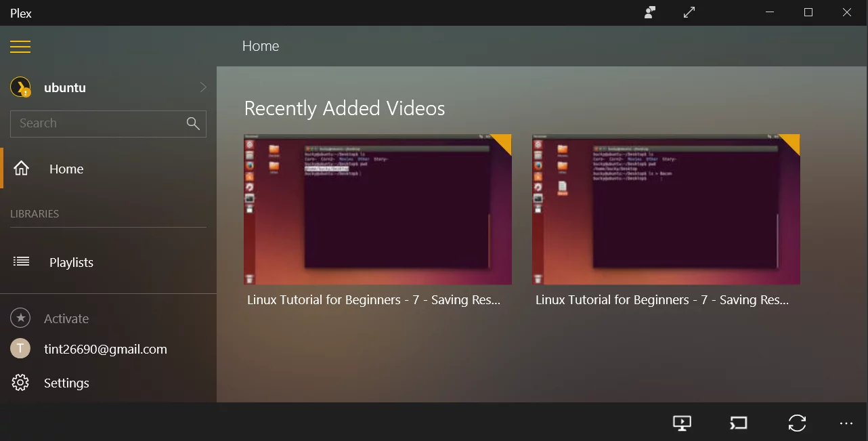Click the Home page title

(261, 46)
